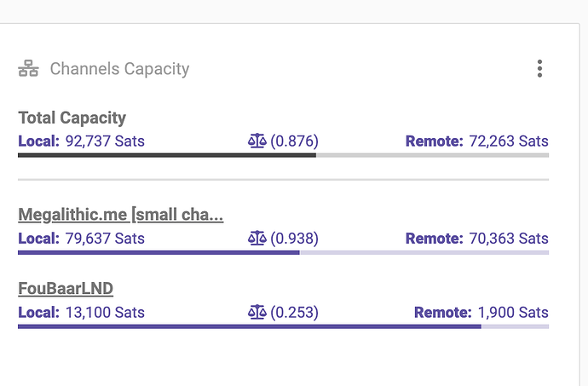Open the Channels Capacity three-dot menu

point(539,69)
